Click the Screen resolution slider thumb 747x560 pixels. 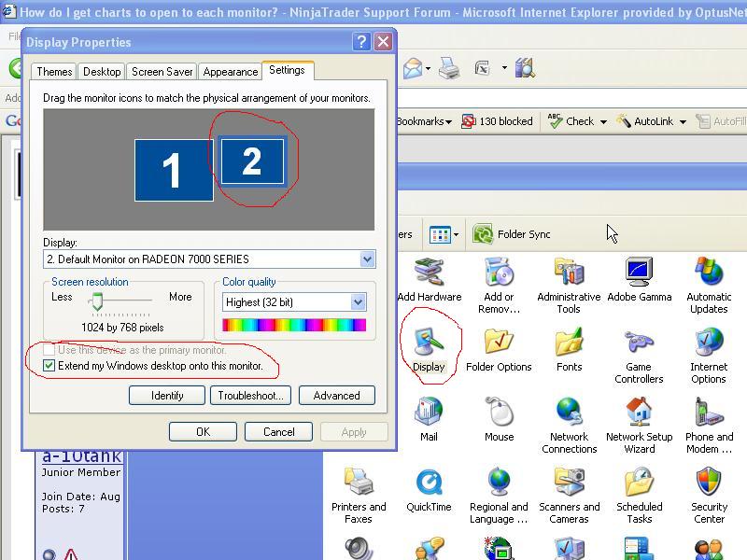97,301
